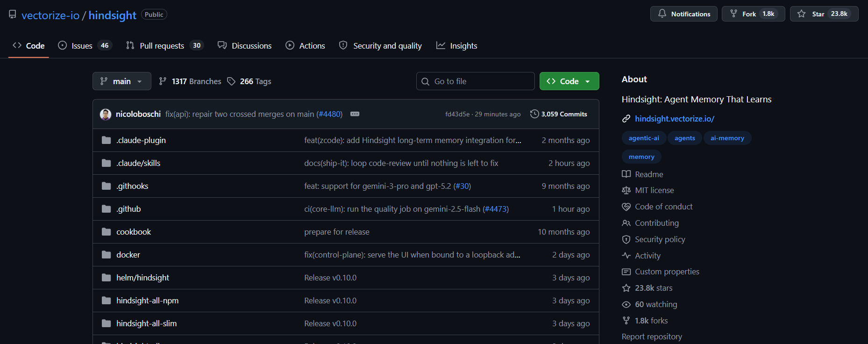The width and height of the screenshot is (868, 344).
Task: Open the .github folder name
Action: click(128, 209)
